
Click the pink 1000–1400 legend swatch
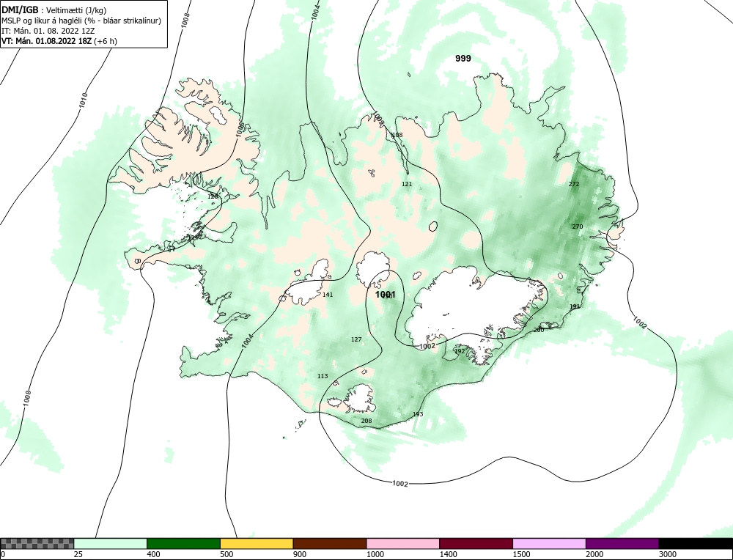(403, 544)
